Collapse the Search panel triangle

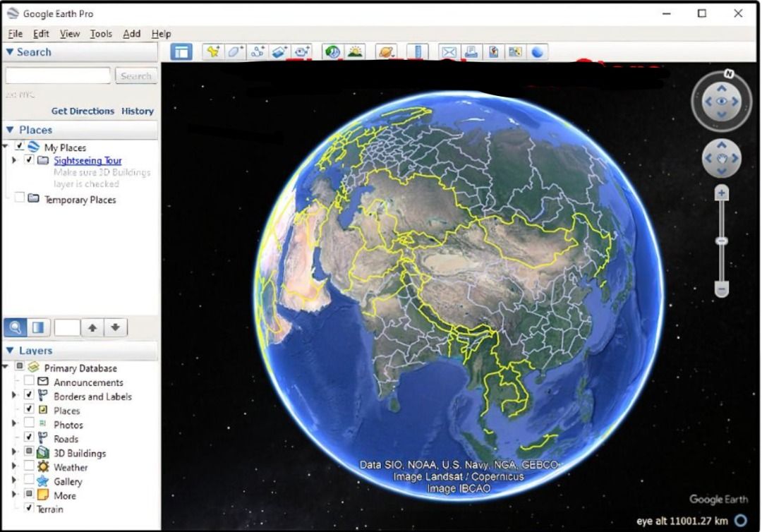tap(9, 52)
